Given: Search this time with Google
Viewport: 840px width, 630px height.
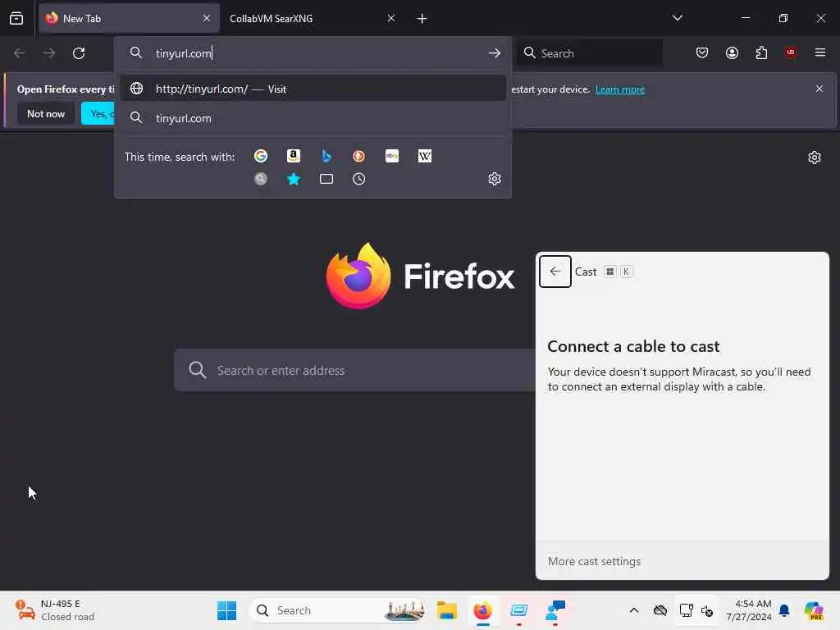Looking at the screenshot, I should point(260,156).
